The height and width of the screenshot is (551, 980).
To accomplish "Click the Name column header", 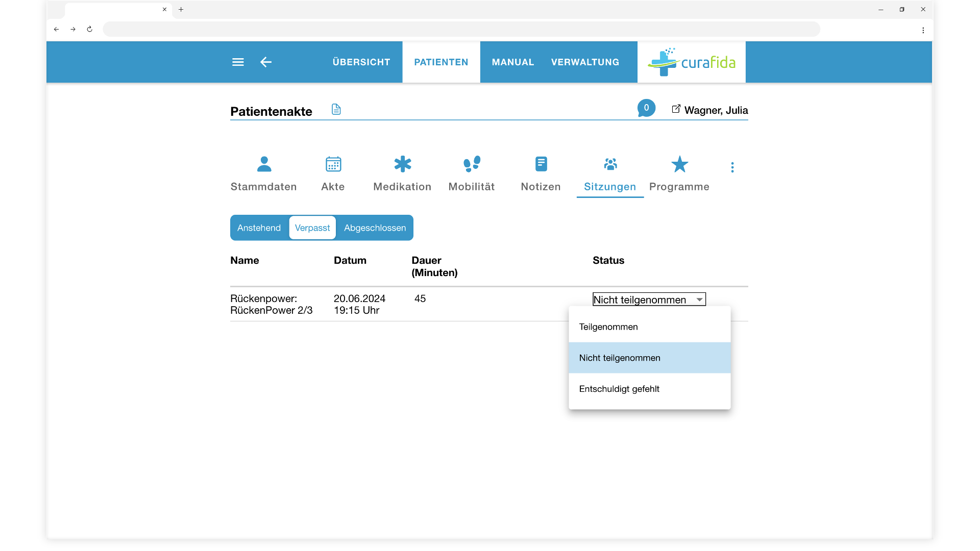I will click(x=244, y=260).
